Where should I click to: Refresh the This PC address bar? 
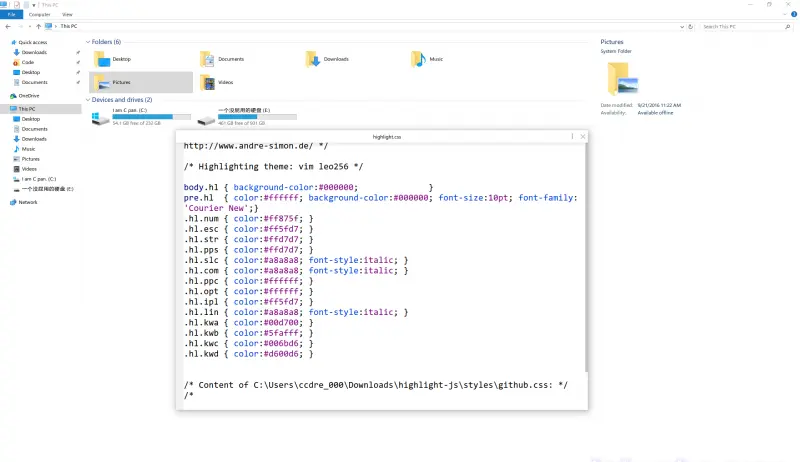point(691,27)
